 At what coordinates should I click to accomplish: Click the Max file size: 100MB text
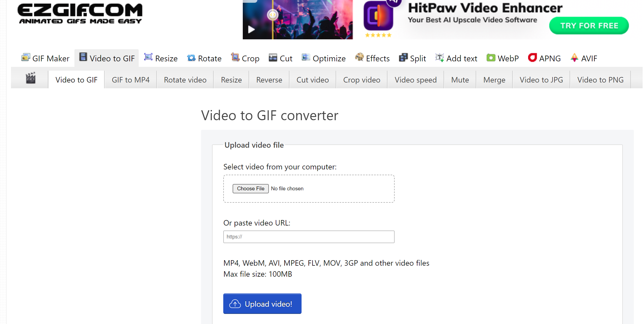pyautogui.click(x=258, y=274)
